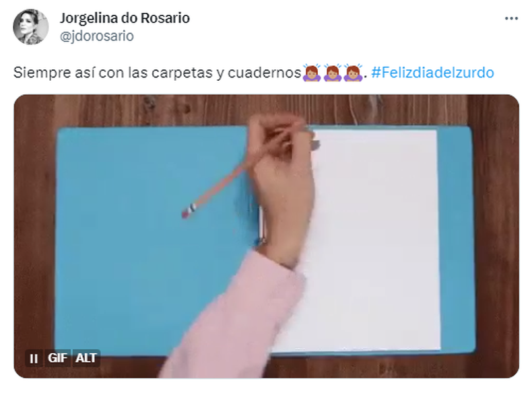Open the @jdorosario handle link
This screenshot has height=393, width=532.
point(97,36)
